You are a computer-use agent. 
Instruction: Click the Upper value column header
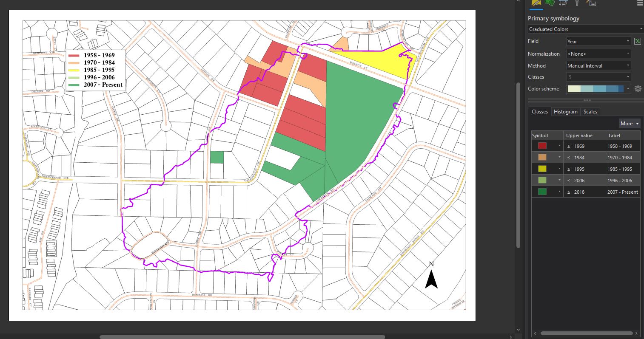click(x=584, y=136)
